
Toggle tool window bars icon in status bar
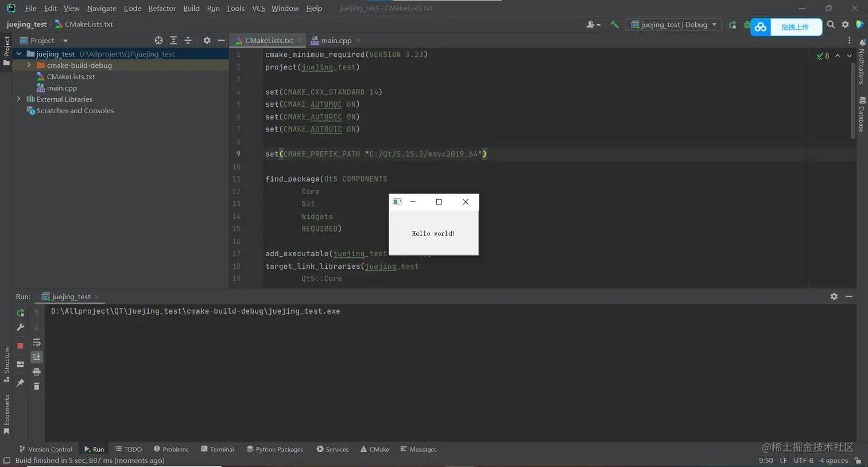[x=7, y=461]
